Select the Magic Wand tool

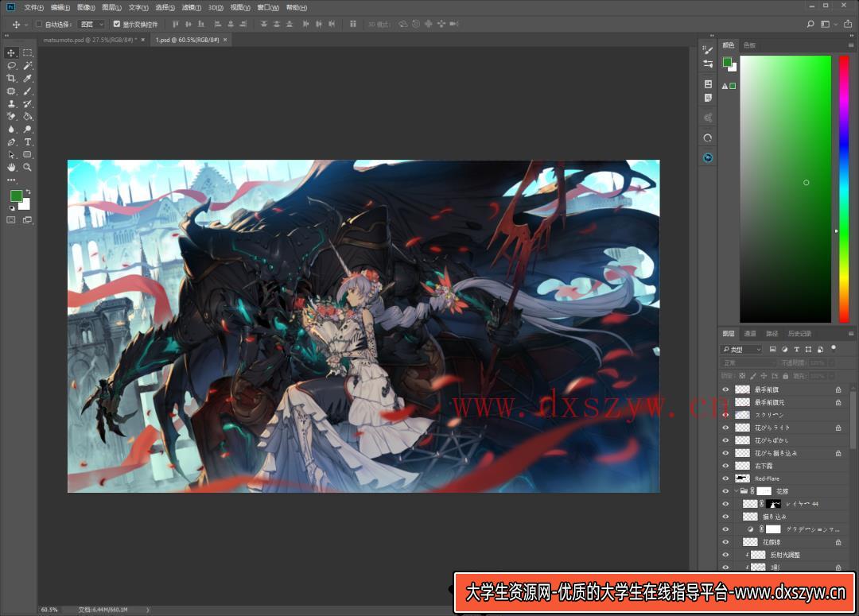(x=27, y=66)
